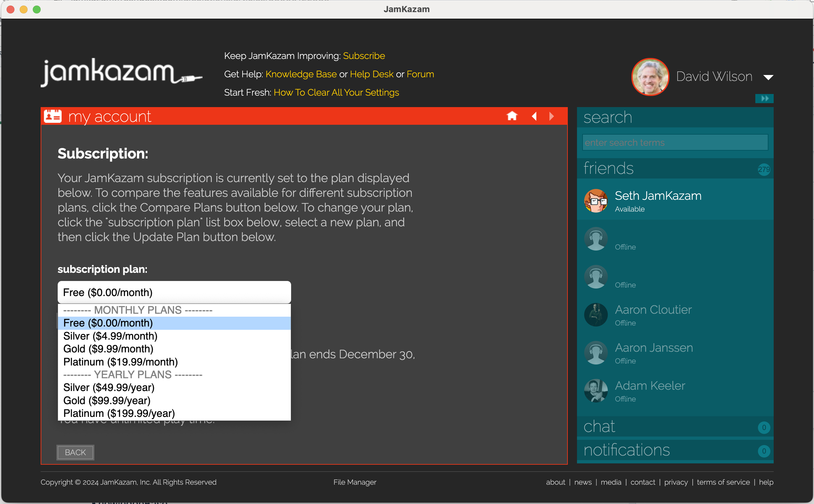814x504 pixels.
Task: Open the Knowledge Base link
Action: [301, 74]
